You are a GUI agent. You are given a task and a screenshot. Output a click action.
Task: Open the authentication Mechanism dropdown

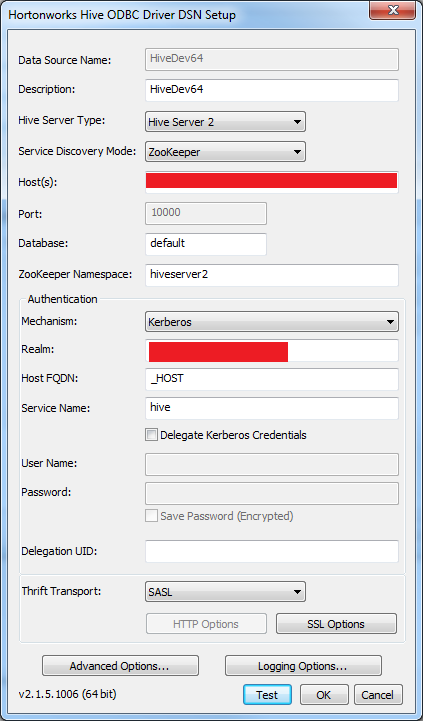point(272,322)
